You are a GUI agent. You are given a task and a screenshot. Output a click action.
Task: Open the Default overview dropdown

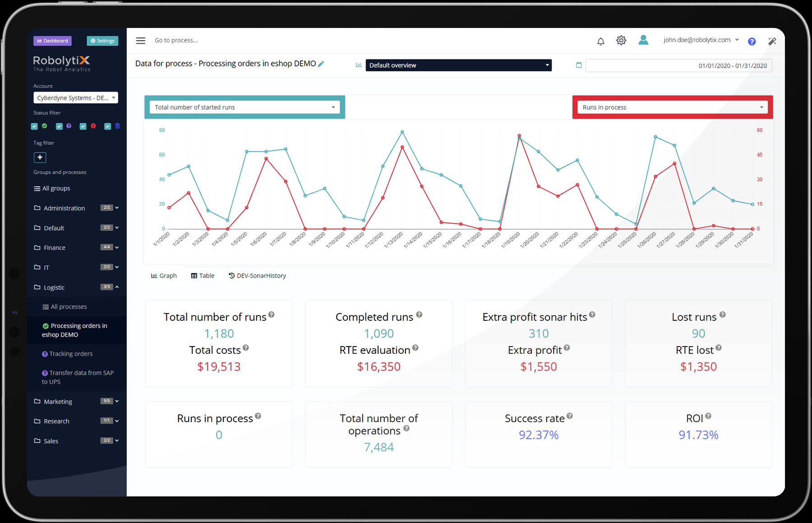pyautogui.click(x=459, y=65)
